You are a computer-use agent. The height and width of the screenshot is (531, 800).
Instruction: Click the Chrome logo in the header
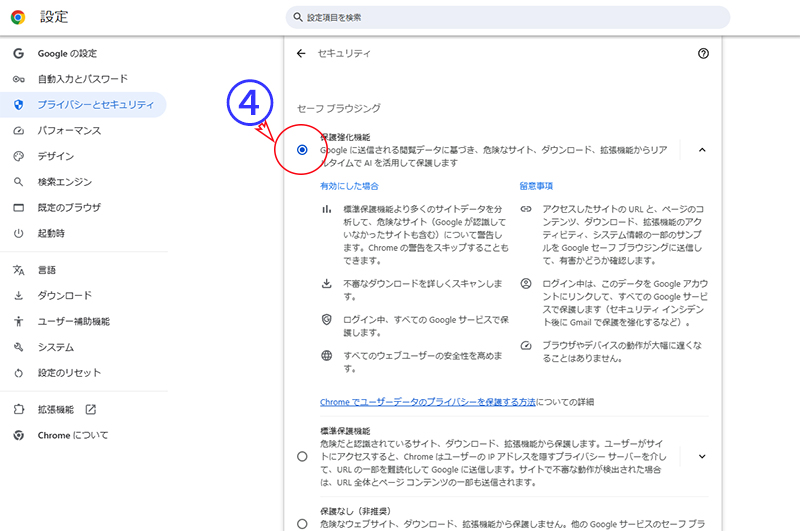click(x=18, y=17)
